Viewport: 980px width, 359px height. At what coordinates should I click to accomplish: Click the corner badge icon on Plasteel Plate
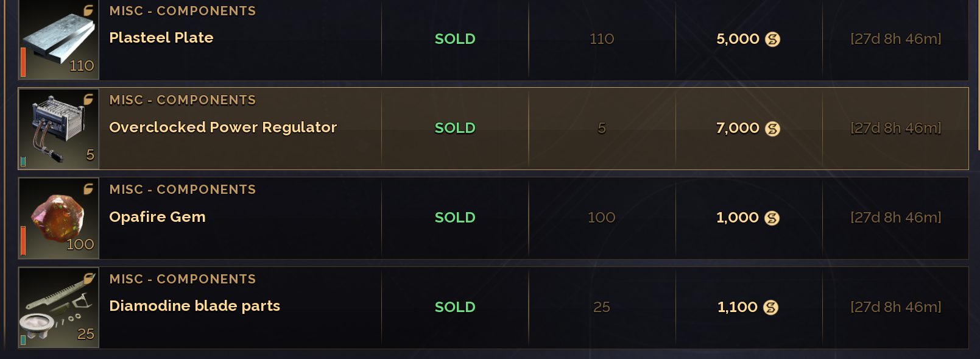point(88,10)
